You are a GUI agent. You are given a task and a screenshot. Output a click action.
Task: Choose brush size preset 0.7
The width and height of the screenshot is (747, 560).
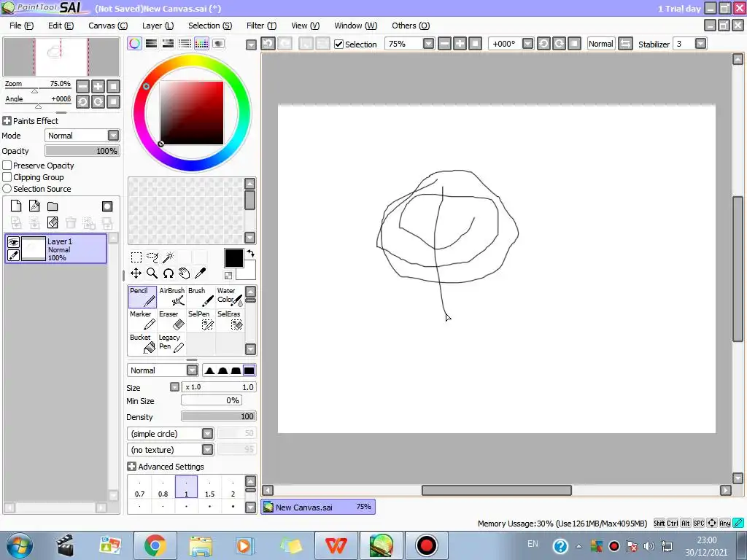[x=139, y=488]
